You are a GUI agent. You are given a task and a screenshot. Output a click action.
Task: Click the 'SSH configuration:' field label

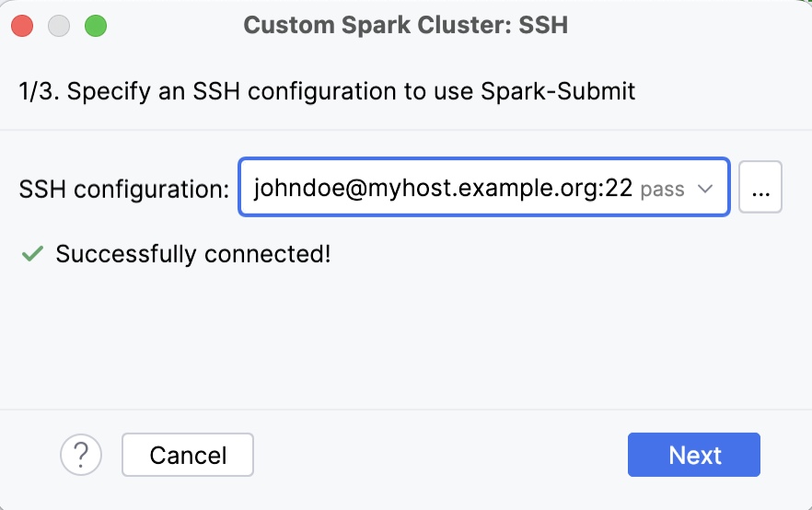123,190
